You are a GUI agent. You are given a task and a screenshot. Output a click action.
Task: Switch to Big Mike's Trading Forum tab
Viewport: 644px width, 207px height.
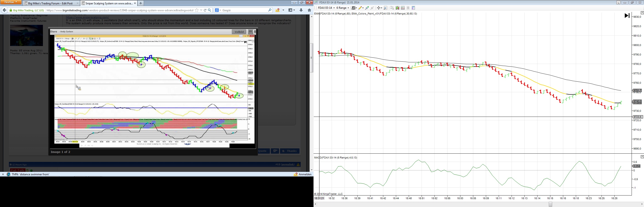[x=51, y=3]
